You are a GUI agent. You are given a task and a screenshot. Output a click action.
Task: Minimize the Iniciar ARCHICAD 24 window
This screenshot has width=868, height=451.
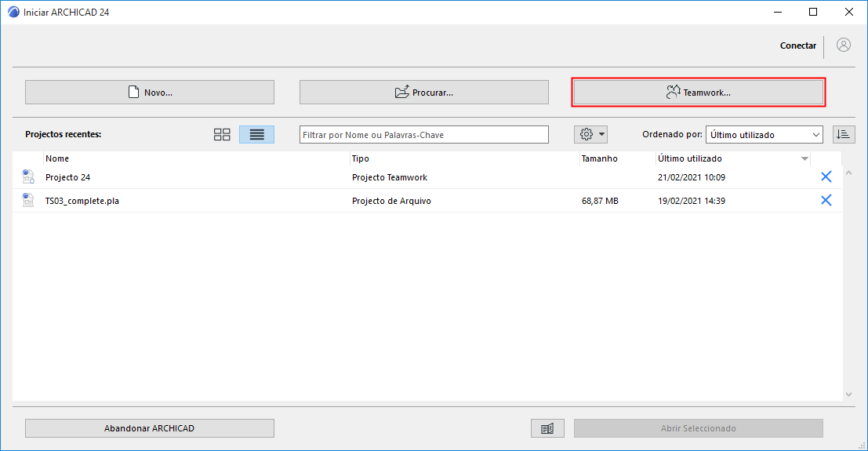tap(778, 12)
